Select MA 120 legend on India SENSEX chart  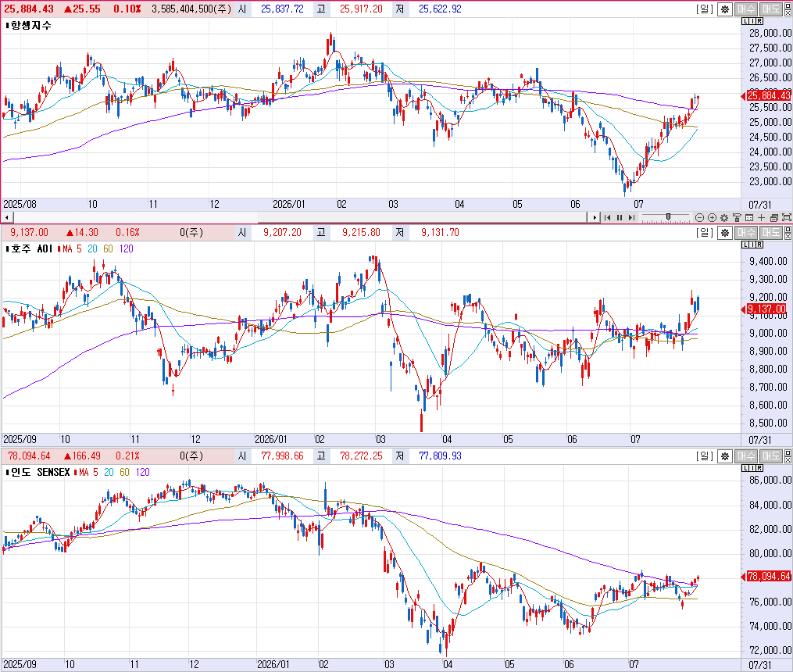tap(143, 472)
